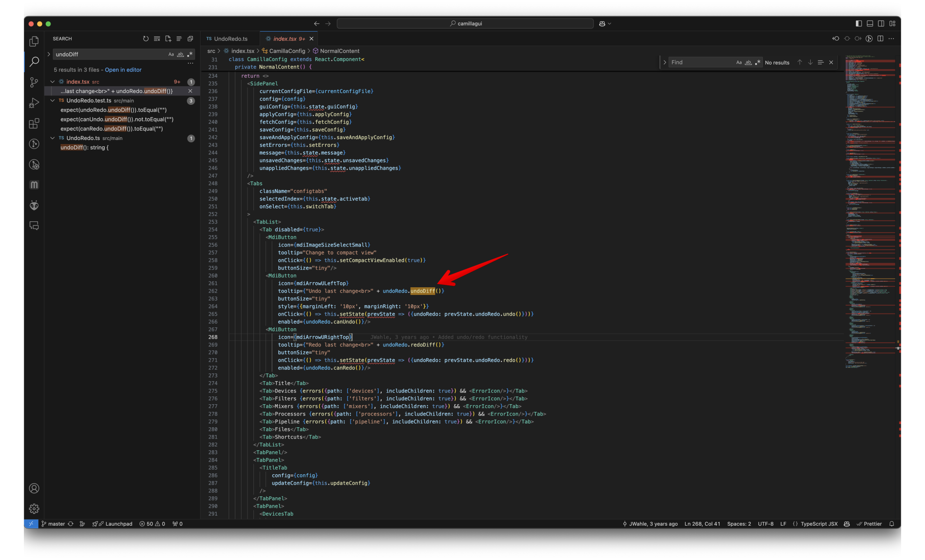
Task: Toggle Match Whole Word in sidebar search
Action: (x=180, y=54)
